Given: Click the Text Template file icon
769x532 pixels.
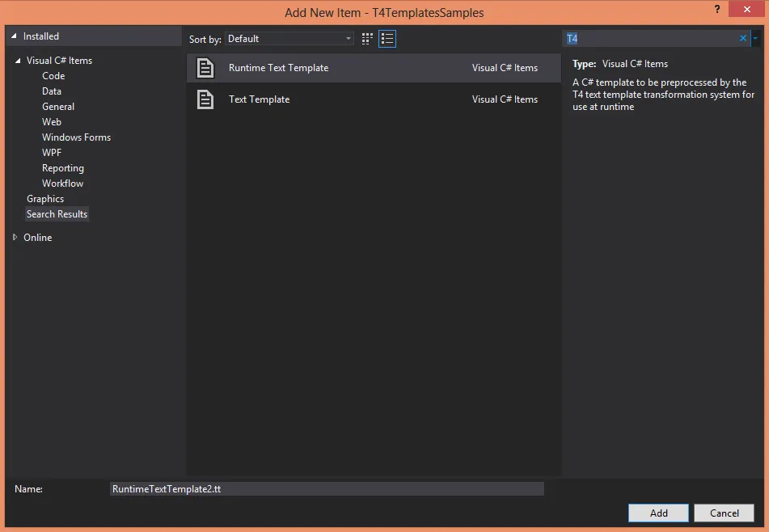Looking at the screenshot, I should pos(206,99).
